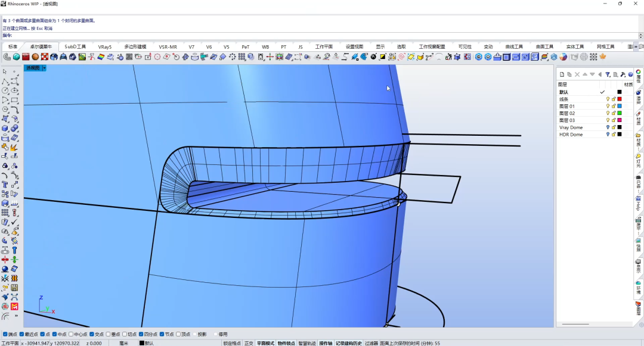
Task: Open the 实体工具 toolbar tab
Action: pos(575,46)
